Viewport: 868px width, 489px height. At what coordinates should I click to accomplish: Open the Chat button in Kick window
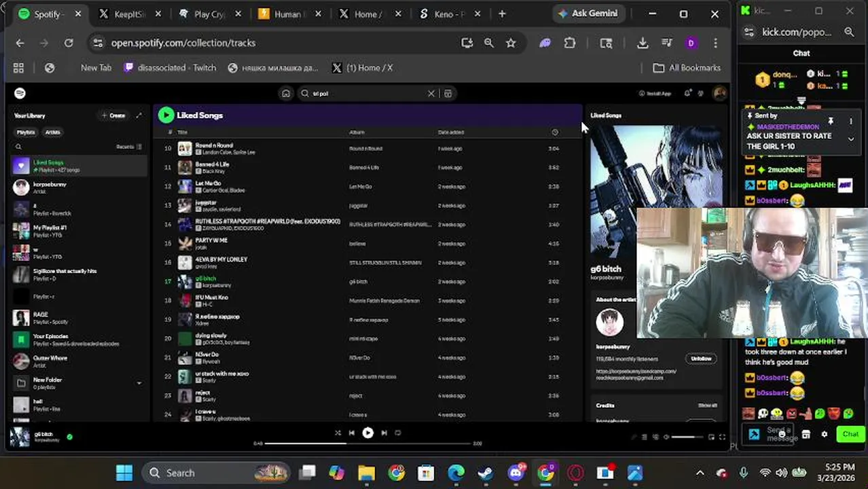click(x=850, y=434)
